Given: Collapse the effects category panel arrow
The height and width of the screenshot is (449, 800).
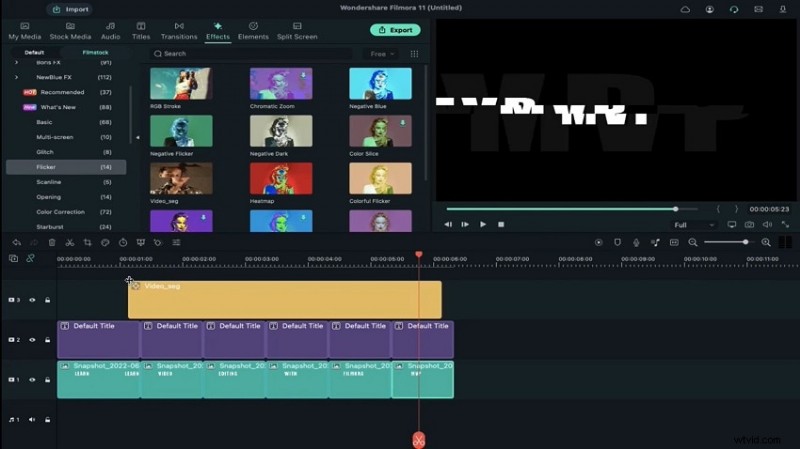Looking at the screenshot, I should pos(137,137).
